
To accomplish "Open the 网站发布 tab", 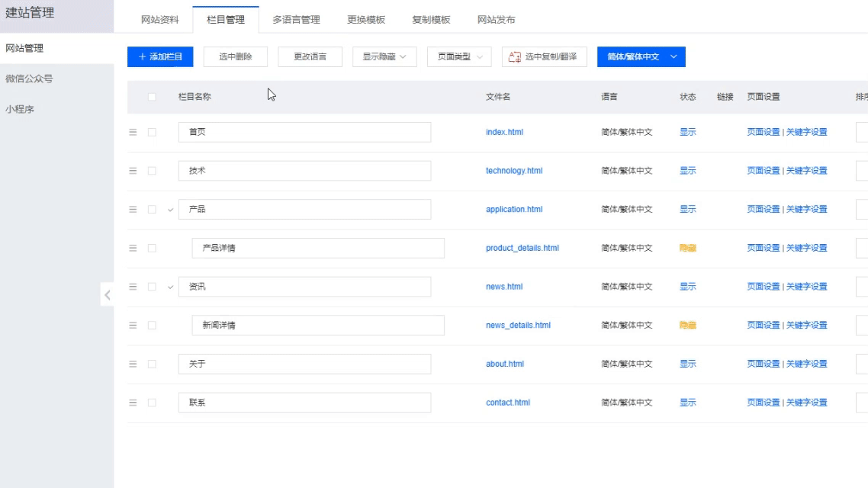I will click(x=497, y=19).
